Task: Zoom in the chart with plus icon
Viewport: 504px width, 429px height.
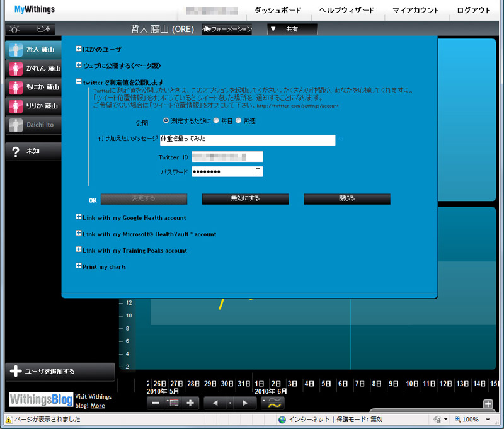Action: [x=190, y=403]
